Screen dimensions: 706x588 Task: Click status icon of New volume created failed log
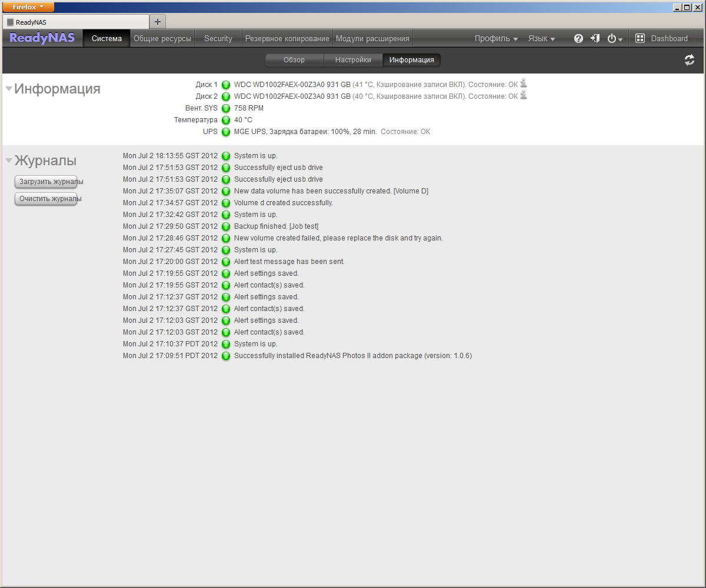[x=226, y=238]
